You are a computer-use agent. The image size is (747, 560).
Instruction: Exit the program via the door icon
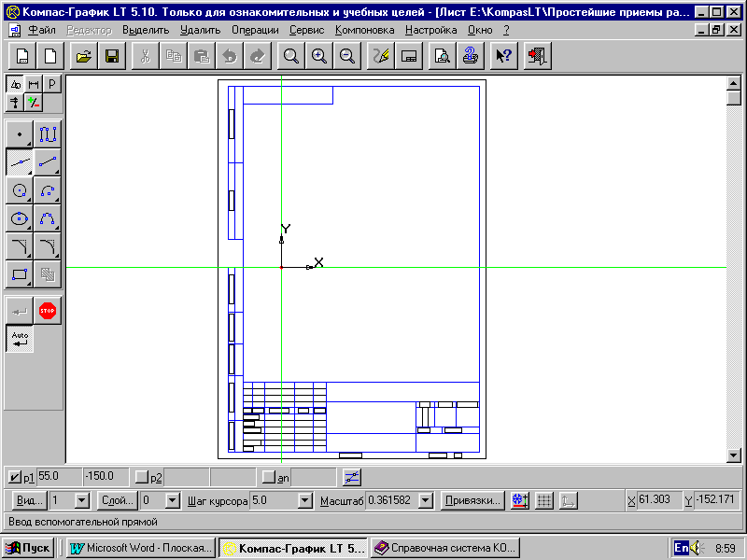[538, 56]
